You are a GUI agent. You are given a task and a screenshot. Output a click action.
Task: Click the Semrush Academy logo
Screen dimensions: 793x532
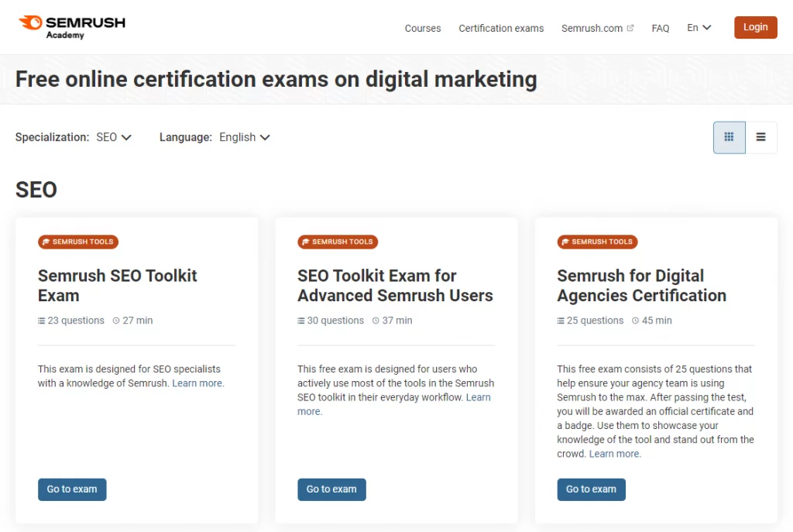[72, 27]
